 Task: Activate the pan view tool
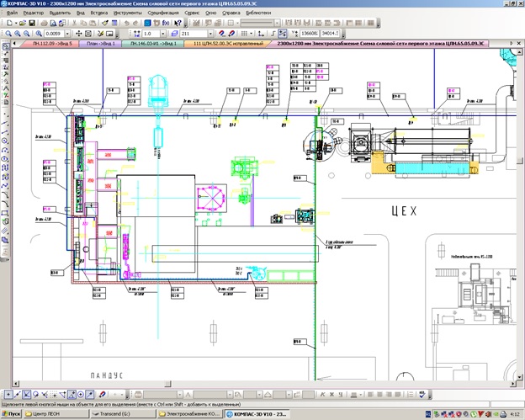point(79,34)
